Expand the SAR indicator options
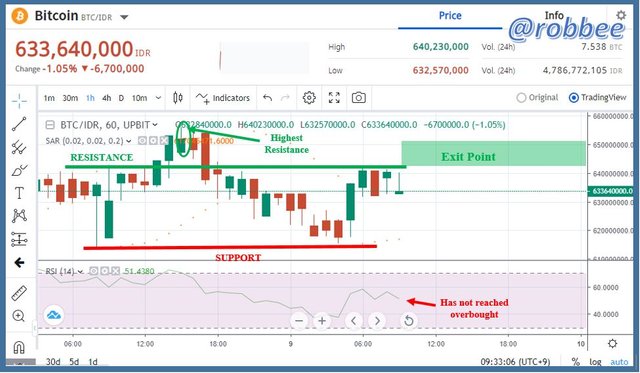This screenshot has height=373, width=640. pos(129,141)
